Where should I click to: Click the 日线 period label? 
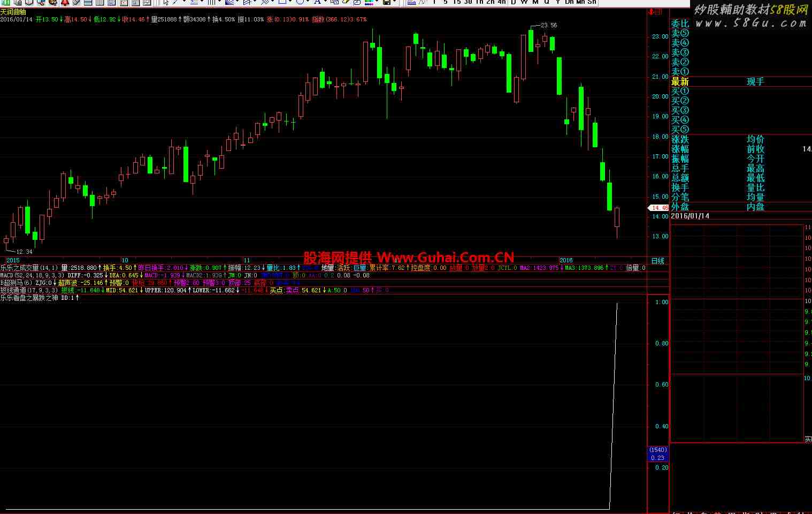point(658,261)
